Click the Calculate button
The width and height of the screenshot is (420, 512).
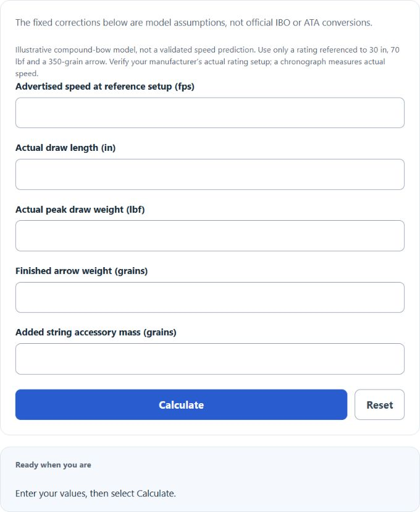tap(182, 404)
